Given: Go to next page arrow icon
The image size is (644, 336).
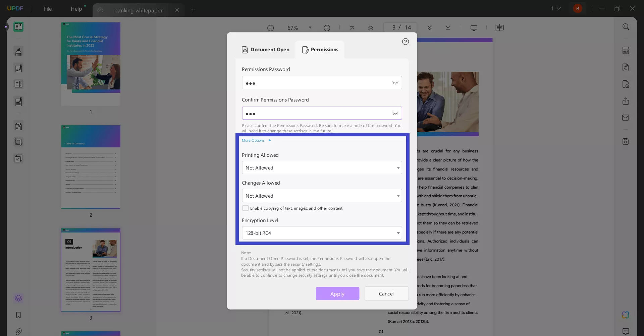Looking at the screenshot, I should (429, 28).
